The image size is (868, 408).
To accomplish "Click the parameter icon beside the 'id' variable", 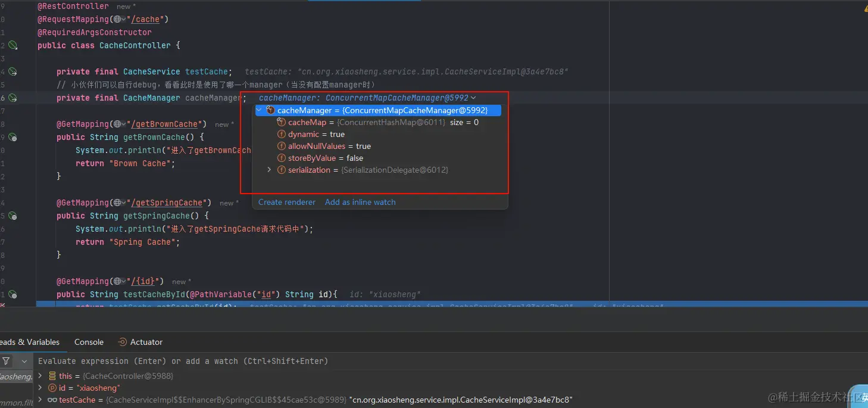I will [x=52, y=388].
